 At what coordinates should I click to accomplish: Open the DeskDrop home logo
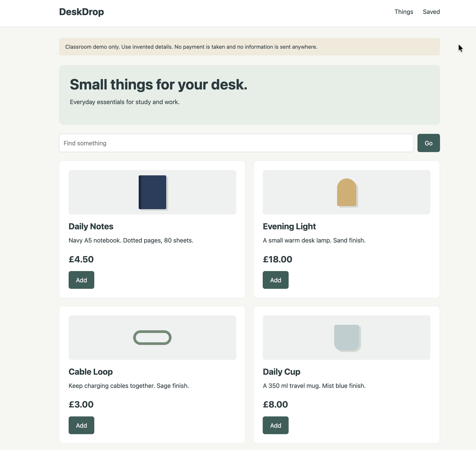(82, 12)
